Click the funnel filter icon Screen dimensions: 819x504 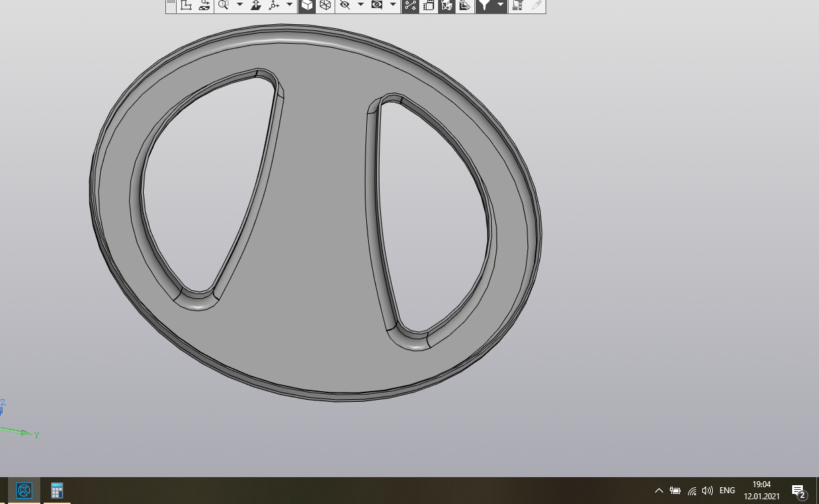[x=484, y=5]
